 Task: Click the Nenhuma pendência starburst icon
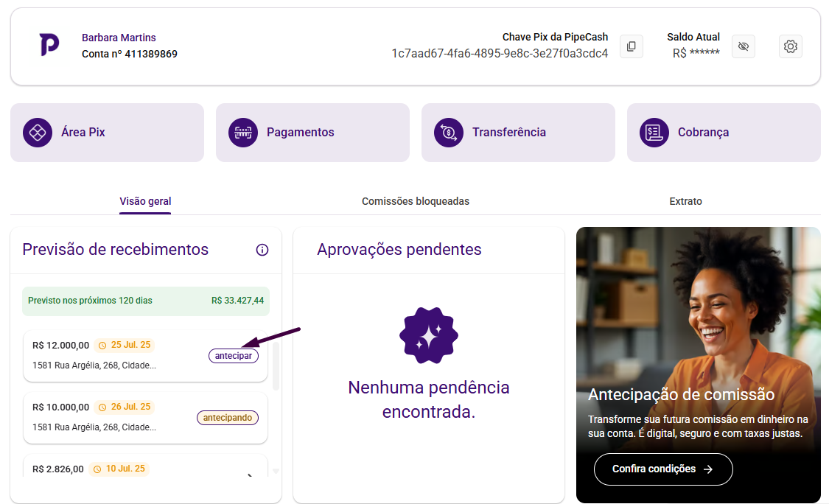pyautogui.click(x=429, y=335)
